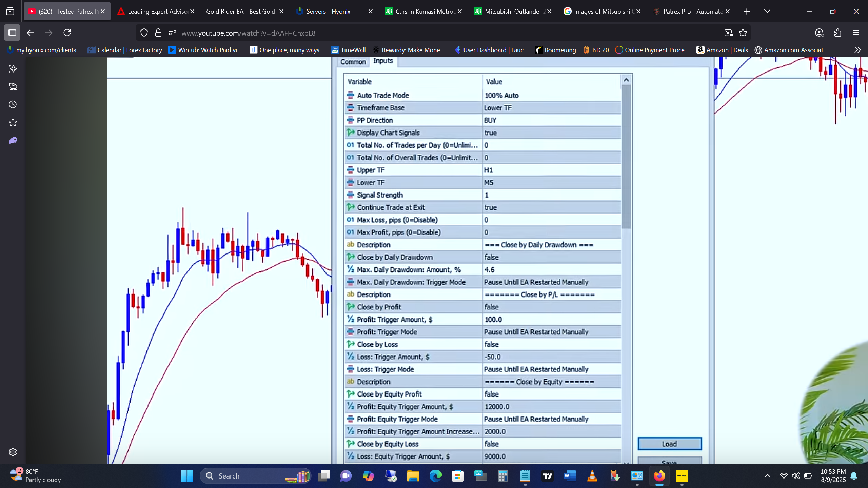Open the Firefox View button
The width and height of the screenshot is (868, 488).
click(10, 12)
